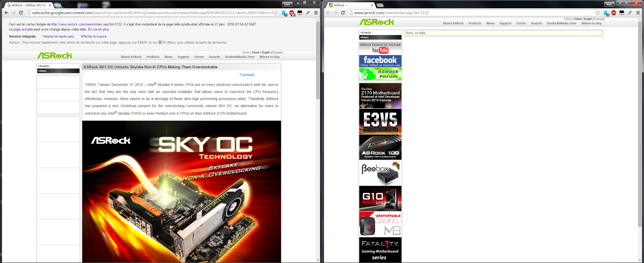Click the bookmark star in the right address bar
644x263 pixels.
coord(598,13)
